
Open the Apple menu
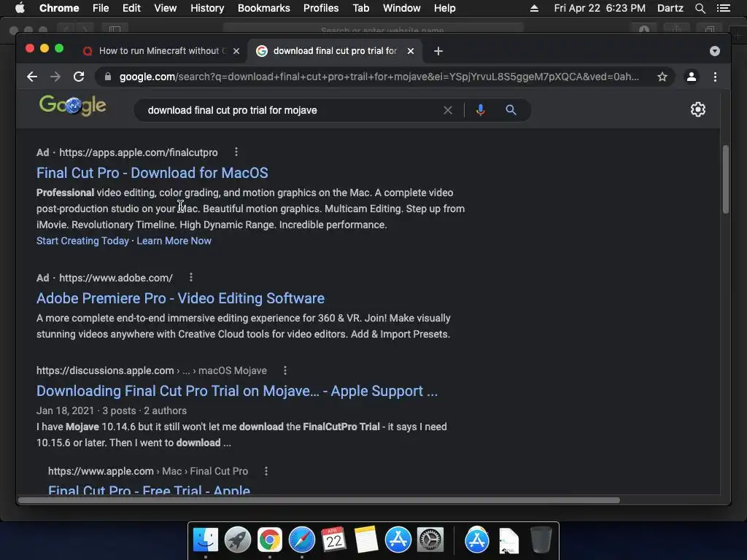[20, 8]
